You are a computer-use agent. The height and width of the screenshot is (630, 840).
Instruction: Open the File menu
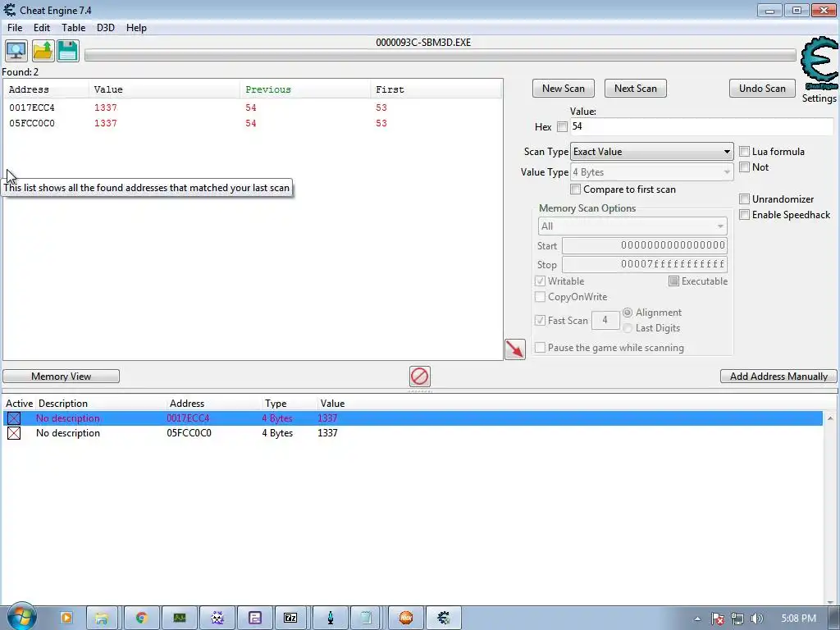[x=15, y=28]
